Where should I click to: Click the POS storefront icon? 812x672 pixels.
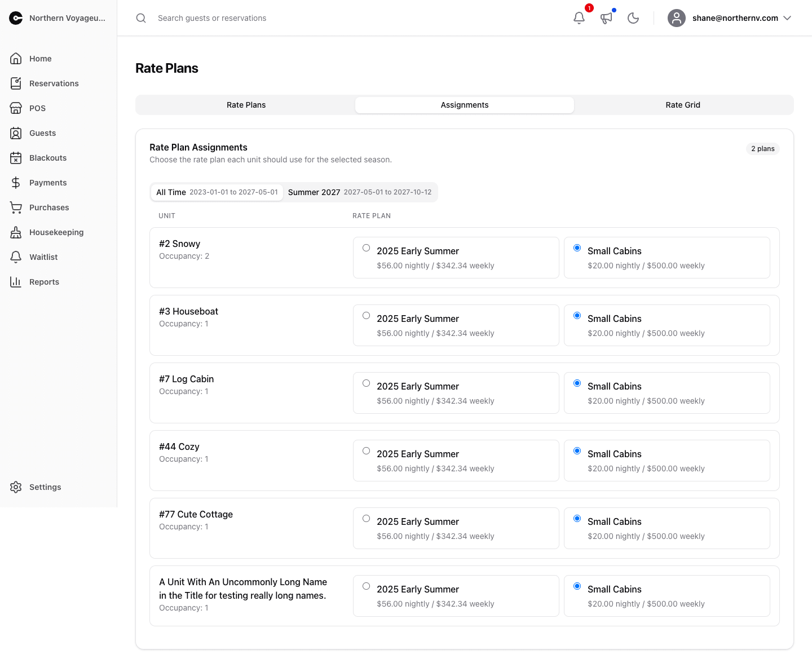click(x=16, y=108)
